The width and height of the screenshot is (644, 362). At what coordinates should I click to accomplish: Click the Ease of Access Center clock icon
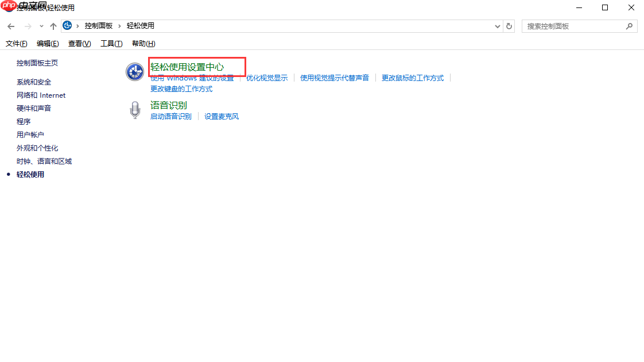pyautogui.click(x=134, y=71)
